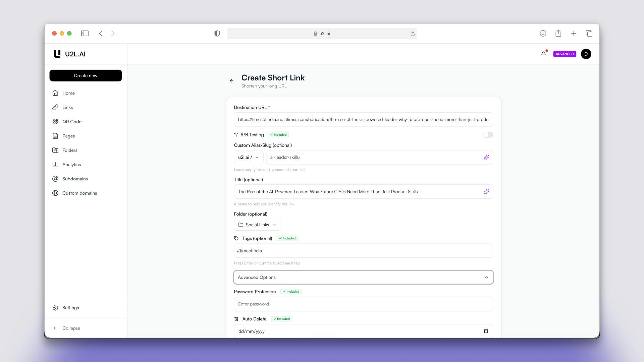Click Included badge next to Auto Delete

pyautogui.click(x=281, y=319)
